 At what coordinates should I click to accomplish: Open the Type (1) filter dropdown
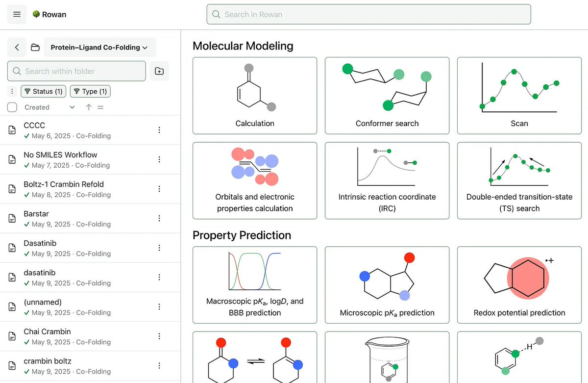pyautogui.click(x=90, y=91)
